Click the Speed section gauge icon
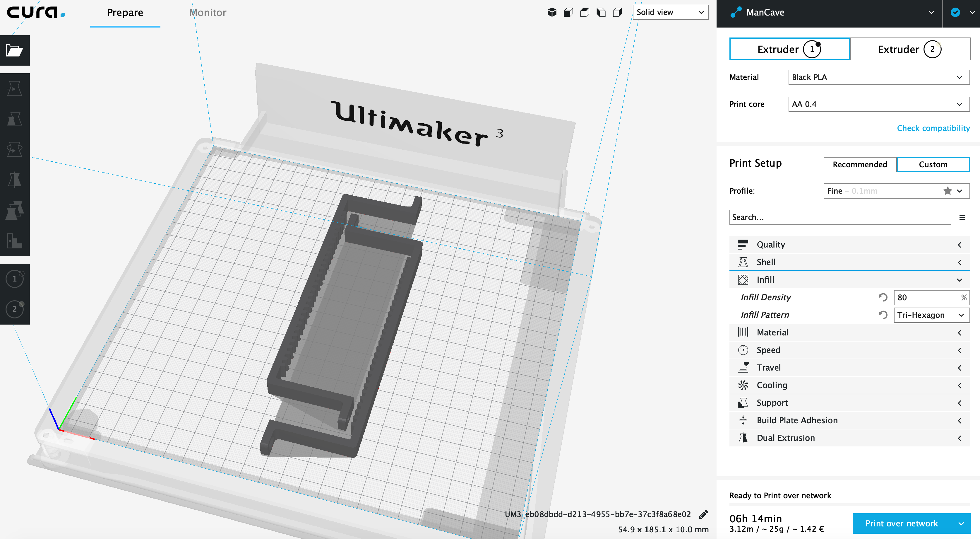The image size is (980, 539). click(x=743, y=350)
